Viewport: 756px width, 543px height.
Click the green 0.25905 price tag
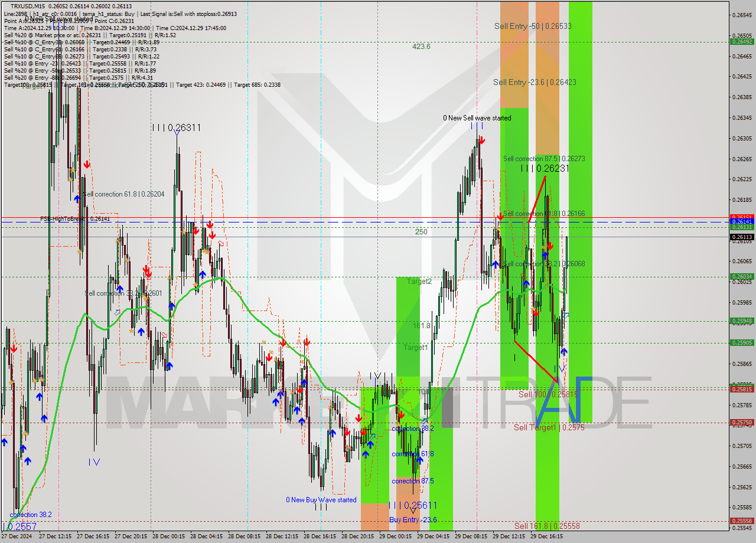coord(742,342)
